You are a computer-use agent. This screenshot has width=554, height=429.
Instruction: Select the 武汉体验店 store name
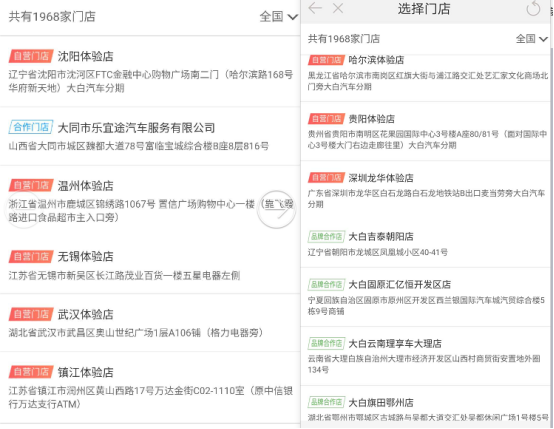[x=86, y=315]
